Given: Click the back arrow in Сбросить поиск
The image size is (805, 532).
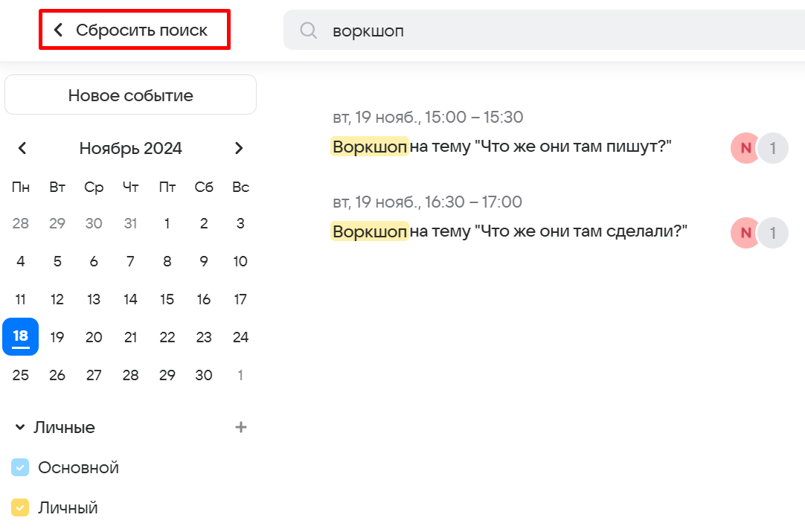Looking at the screenshot, I should tap(59, 30).
